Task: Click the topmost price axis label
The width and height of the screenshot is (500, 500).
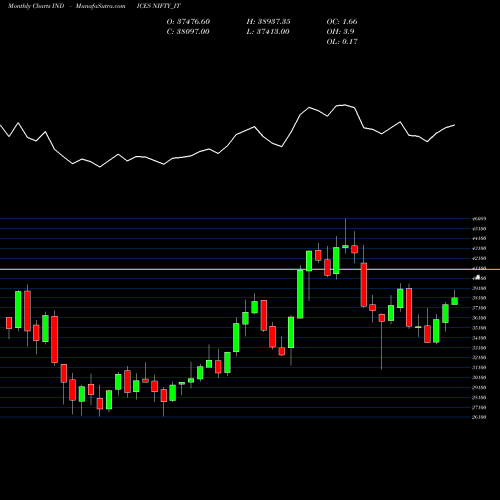Action: pyautogui.click(x=479, y=219)
